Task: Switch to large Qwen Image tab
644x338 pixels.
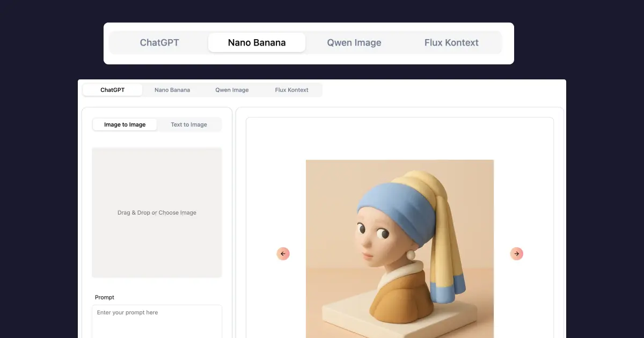Action: click(354, 42)
